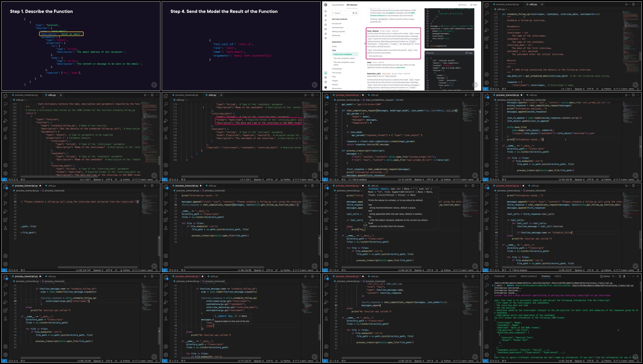Screen dimensions: 643x364
Task: Open UTF-8 encoding picker in the Ln 87, Col 46 frame
Action: 590,361
